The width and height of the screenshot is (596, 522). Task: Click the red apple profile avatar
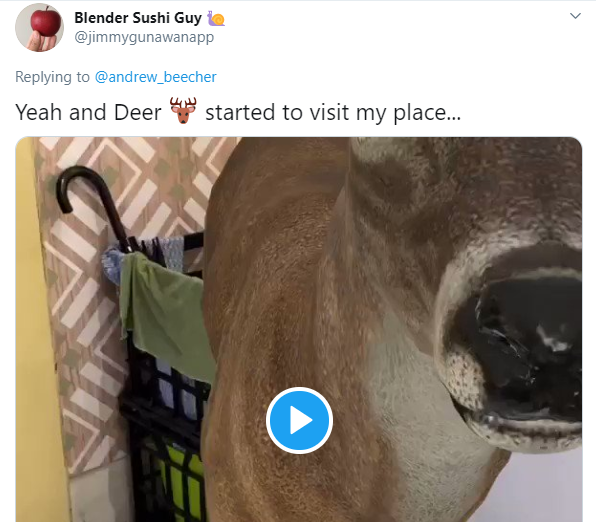point(39,27)
